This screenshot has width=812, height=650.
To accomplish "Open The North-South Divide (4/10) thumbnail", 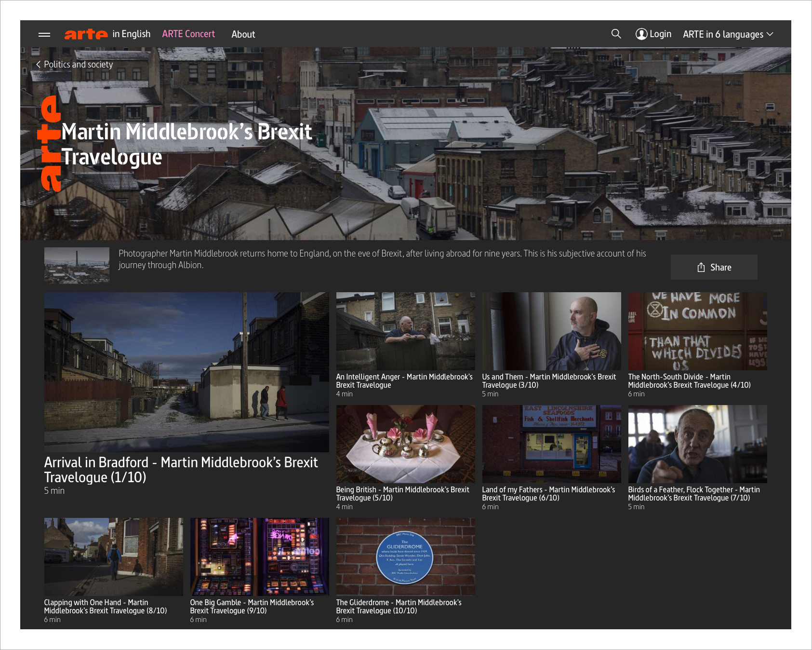I will pyautogui.click(x=697, y=331).
